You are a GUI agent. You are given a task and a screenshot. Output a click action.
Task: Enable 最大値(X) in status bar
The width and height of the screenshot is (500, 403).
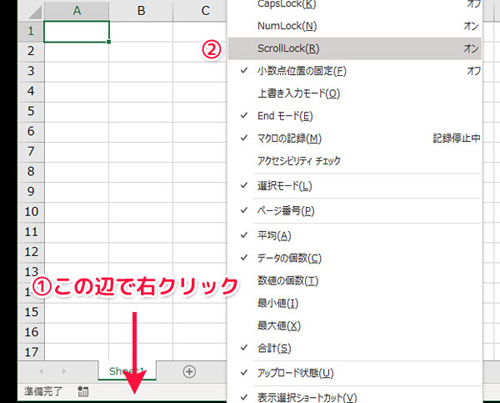click(x=354, y=326)
